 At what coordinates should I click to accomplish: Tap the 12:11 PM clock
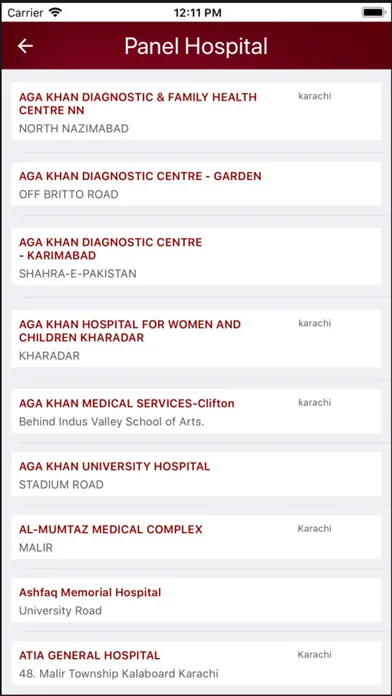[x=198, y=13]
